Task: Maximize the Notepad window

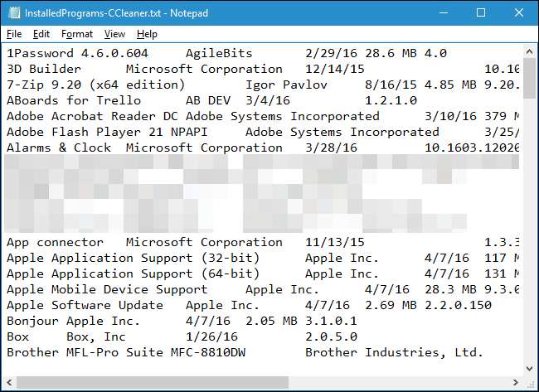Action: coord(481,12)
